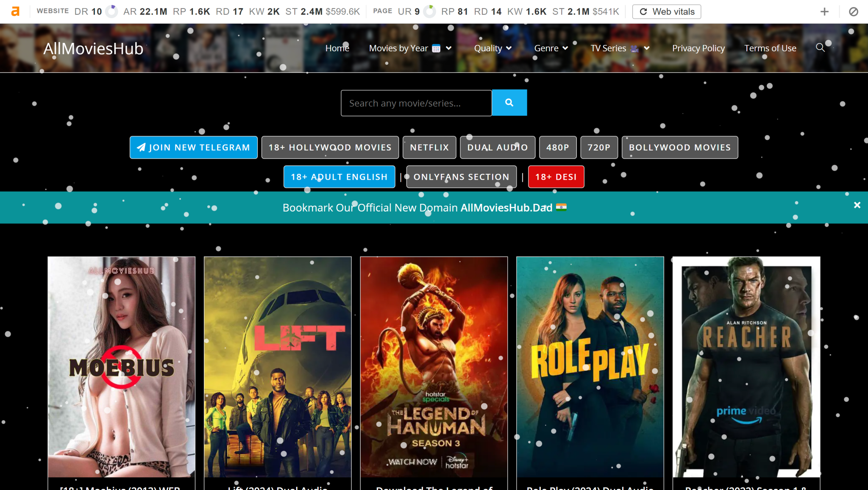Click the page RD 14 metric
This screenshot has height=490, width=868.
[487, 11]
